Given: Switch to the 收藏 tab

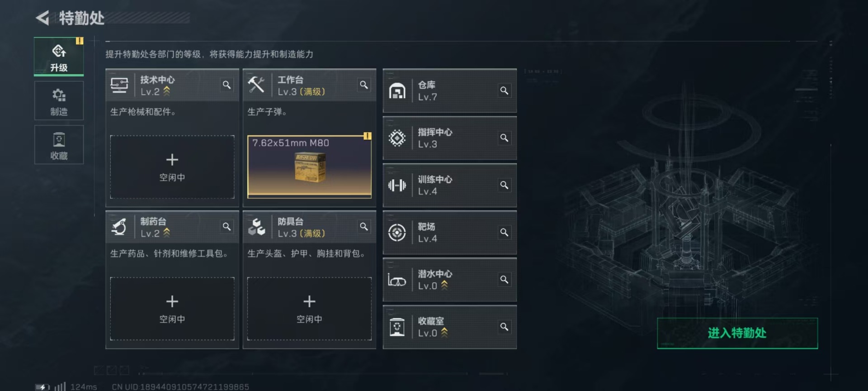Looking at the screenshot, I should [59, 145].
